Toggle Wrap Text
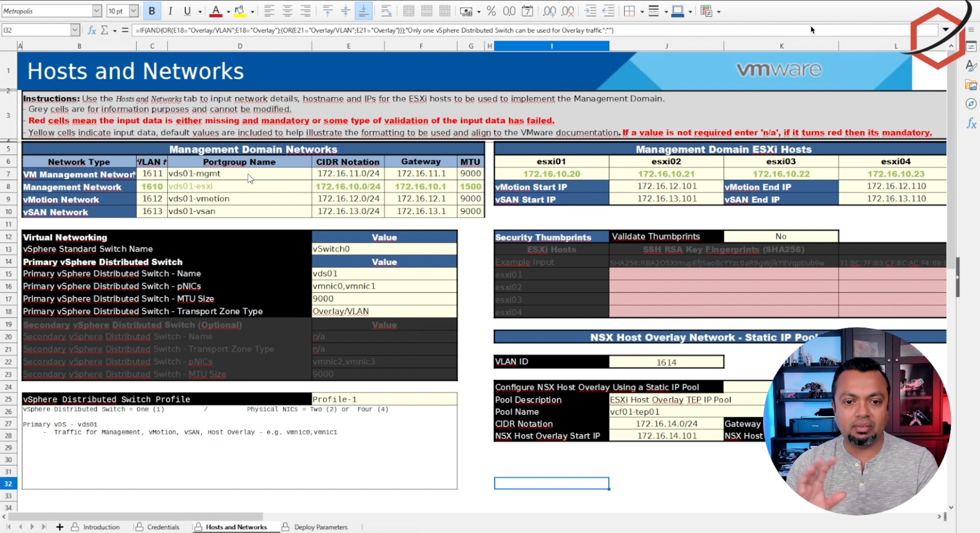This screenshot has height=533, width=980. click(386, 11)
